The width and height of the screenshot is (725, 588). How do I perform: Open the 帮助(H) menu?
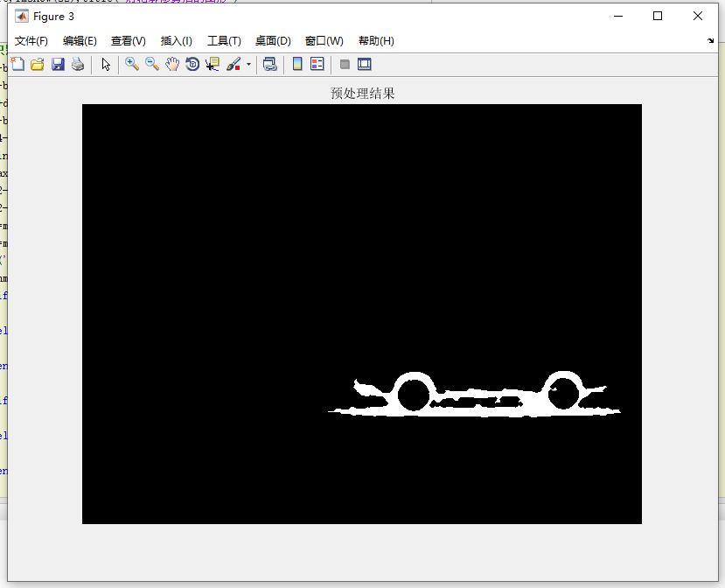tap(376, 41)
